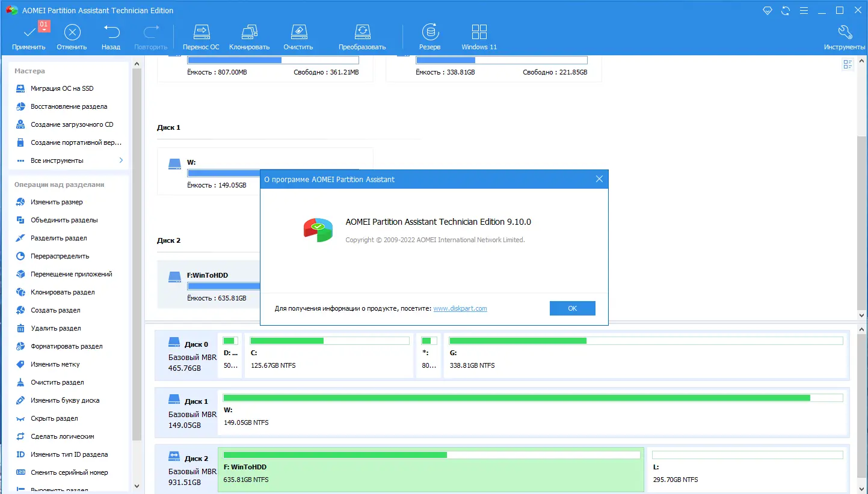Click the gift promotion icon in titlebar

pos(767,10)
